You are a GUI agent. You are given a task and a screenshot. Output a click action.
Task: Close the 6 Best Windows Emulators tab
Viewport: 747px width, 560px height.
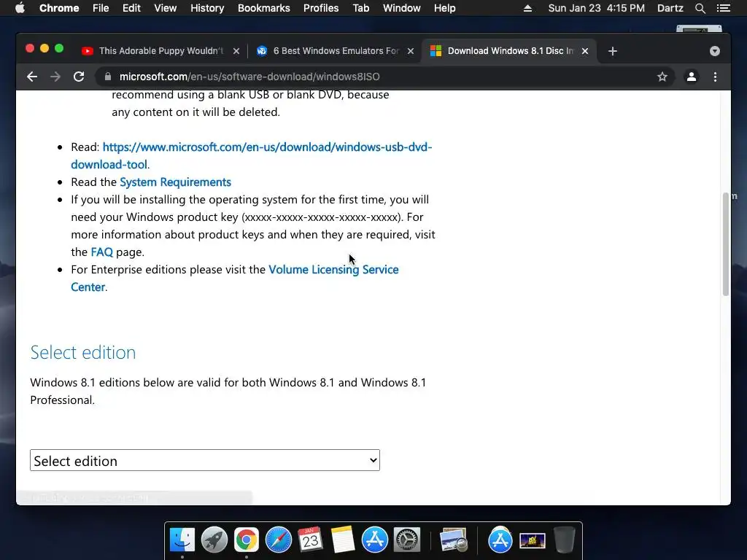[x=411, y=51]
